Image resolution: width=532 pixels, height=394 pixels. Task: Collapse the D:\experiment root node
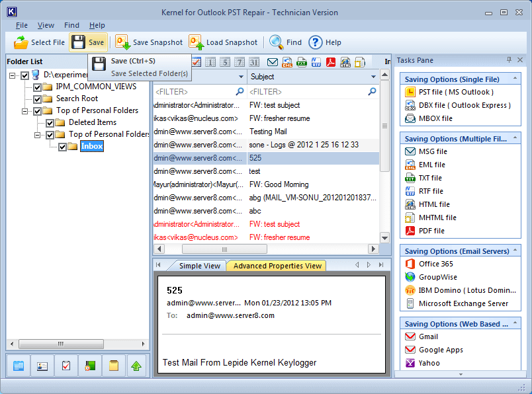pyautogui.click(x=12, y=75)
